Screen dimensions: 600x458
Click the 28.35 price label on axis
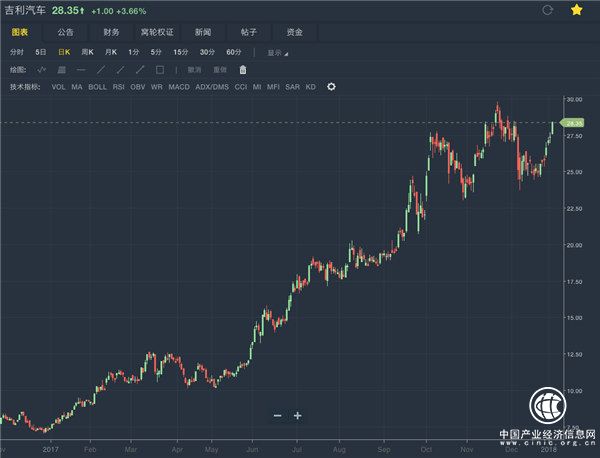pos(573,122)
